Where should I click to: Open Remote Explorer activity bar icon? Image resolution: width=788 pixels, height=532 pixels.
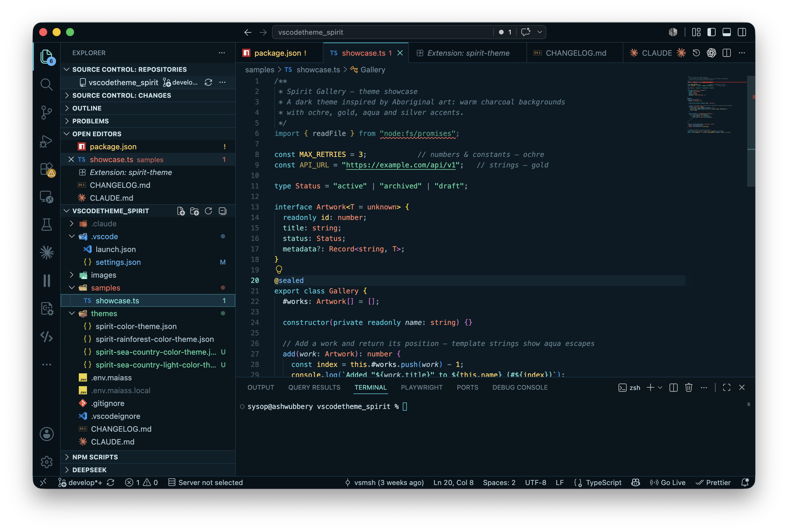pos(46,197)
